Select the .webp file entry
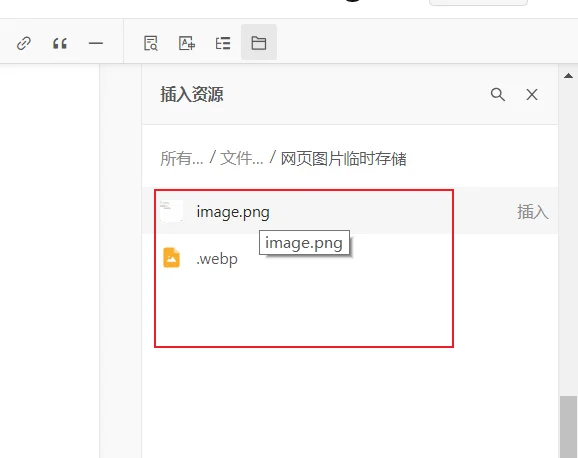 [350, 258]
